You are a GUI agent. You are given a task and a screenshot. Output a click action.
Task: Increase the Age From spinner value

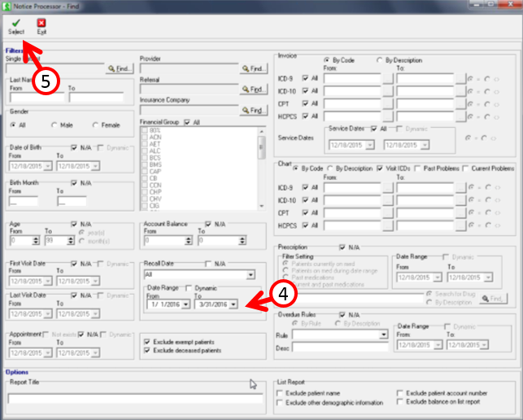coord(36,238)
